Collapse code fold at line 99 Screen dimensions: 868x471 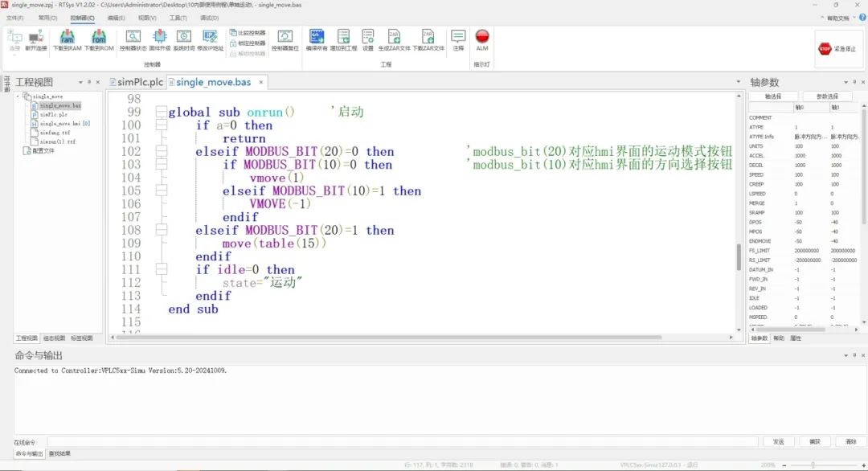coord(161,112)
